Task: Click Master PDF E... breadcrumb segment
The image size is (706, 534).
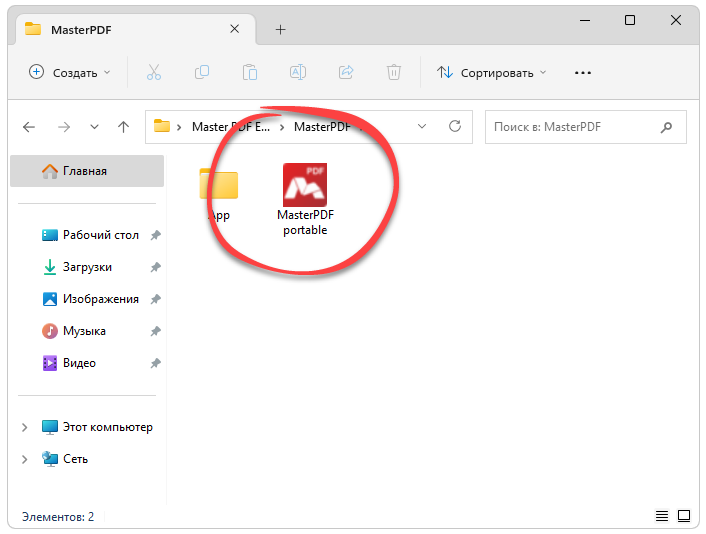Action: 231,127
